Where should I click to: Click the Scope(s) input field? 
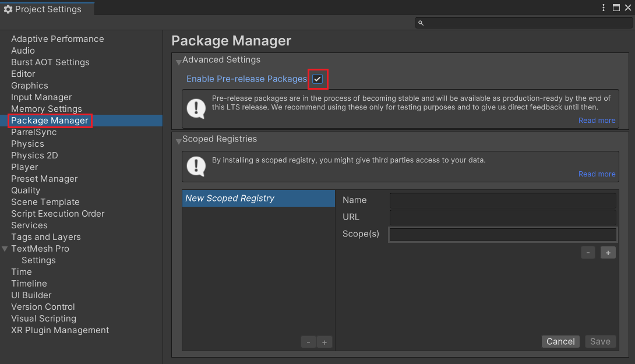pyautogui.click(x=503, y=235)
